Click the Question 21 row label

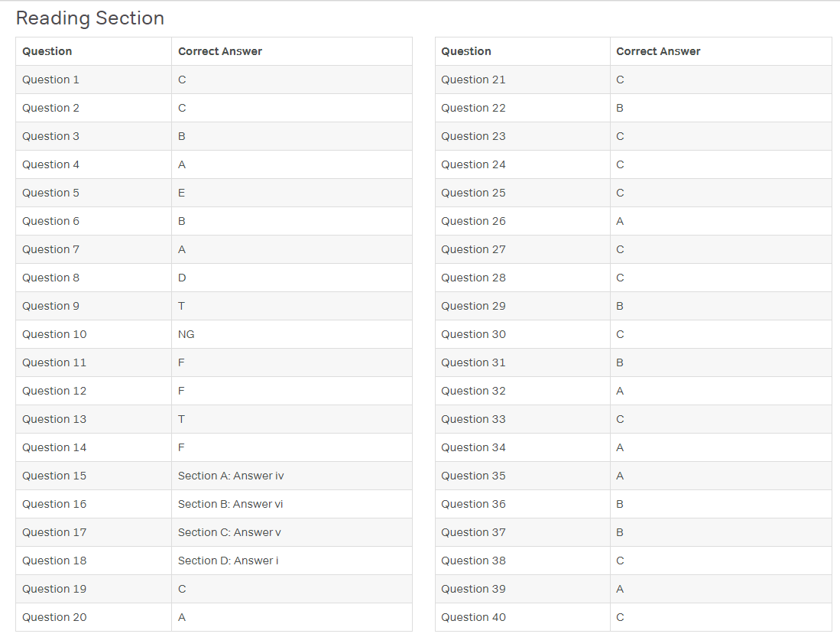473,80
